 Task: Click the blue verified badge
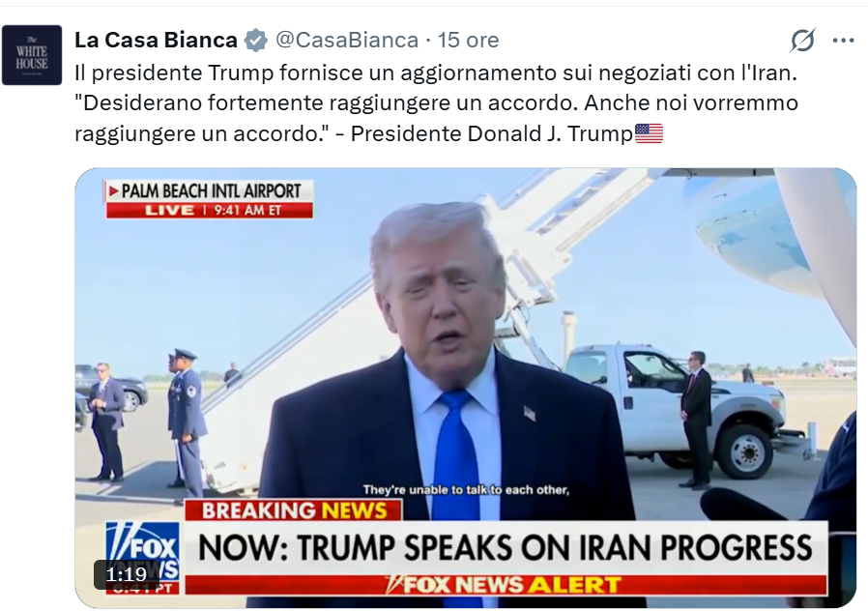pyautogui.click(x=256, y=41)
